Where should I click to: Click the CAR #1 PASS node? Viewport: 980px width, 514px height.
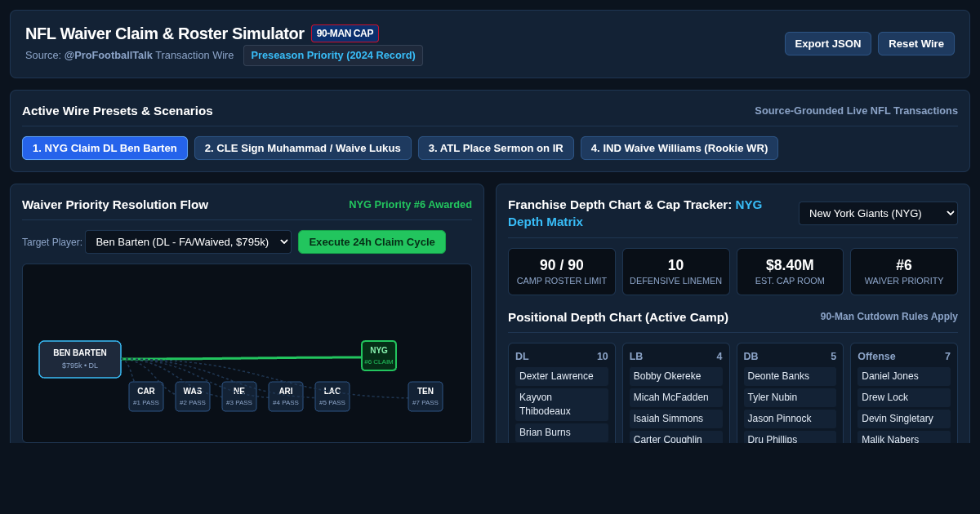pos(146,397)
